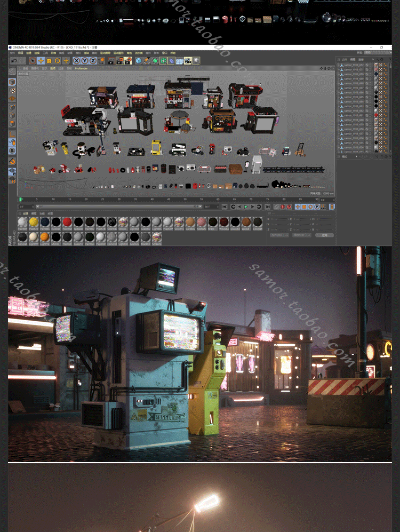Open 编辑 in the main menu bar

tap(21, 53)
